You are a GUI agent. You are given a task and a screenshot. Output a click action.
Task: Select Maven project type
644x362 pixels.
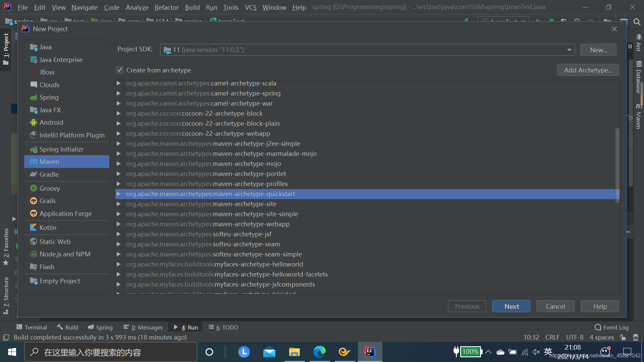click(67, 162)
